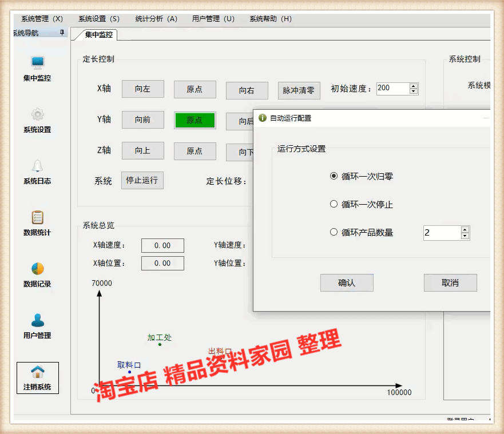
Task: Click the 运行方式设置 group label
Action: [301, 149]
